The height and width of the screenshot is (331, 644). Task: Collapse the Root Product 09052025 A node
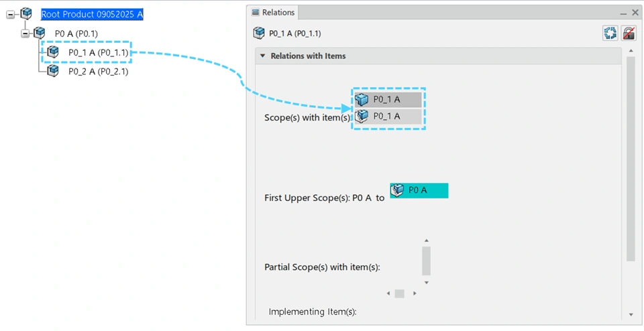coord(11,14)
